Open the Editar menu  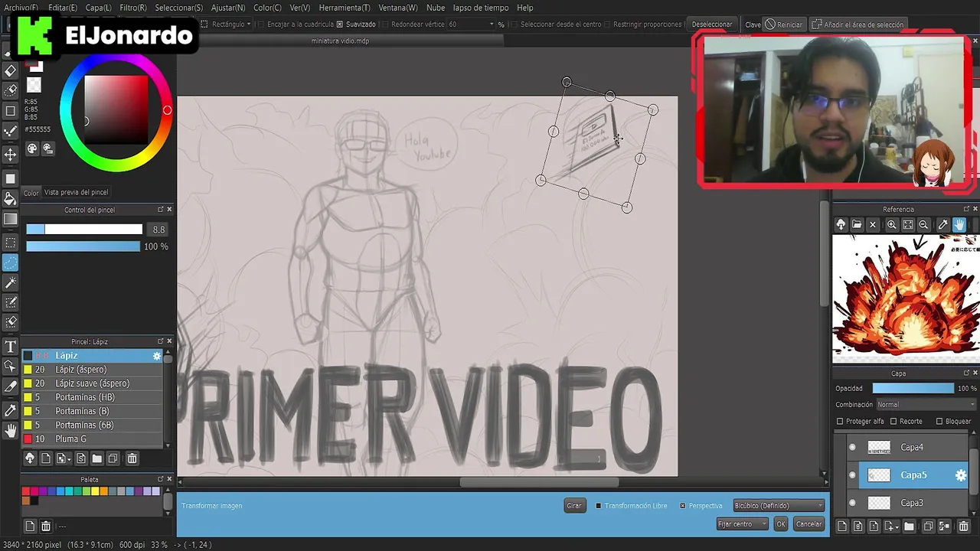pos(63,8)
